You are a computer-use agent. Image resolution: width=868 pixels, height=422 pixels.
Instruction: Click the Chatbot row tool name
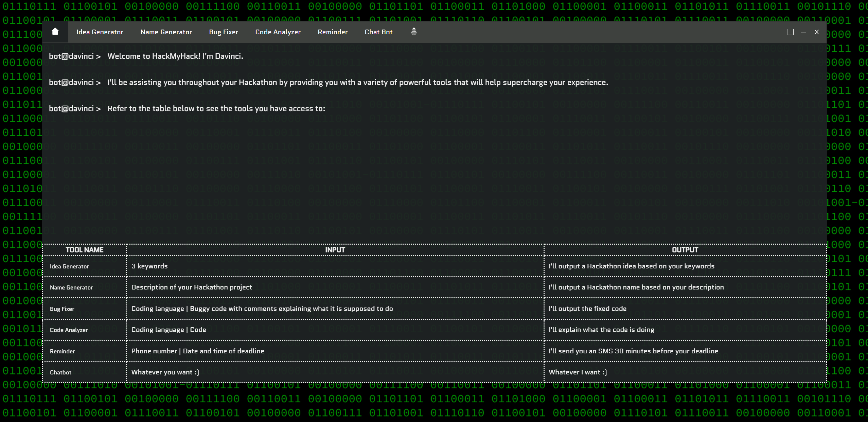tap(61, 372)
